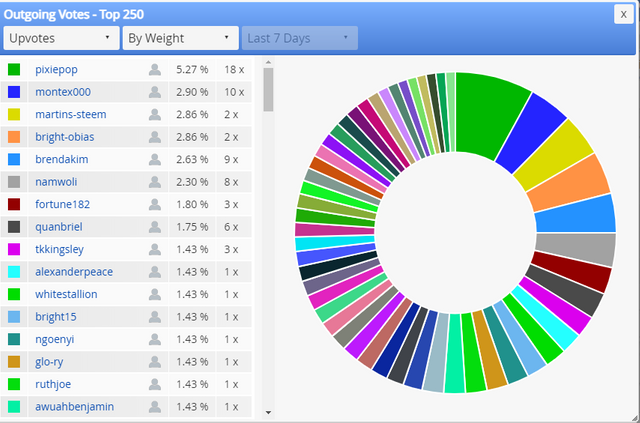This screenshot has height=423, width=640.
Task: Click the dark red swatch beside fortune182
Action: [x=14, y=204]
